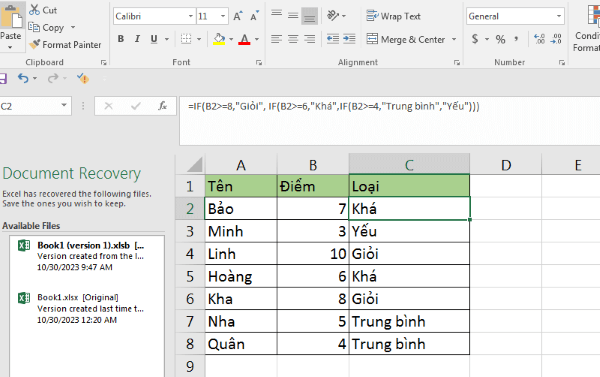Cancel formula entry with X icon
The height and width of the screenshot is (377, 600).
tap(109, 106)
